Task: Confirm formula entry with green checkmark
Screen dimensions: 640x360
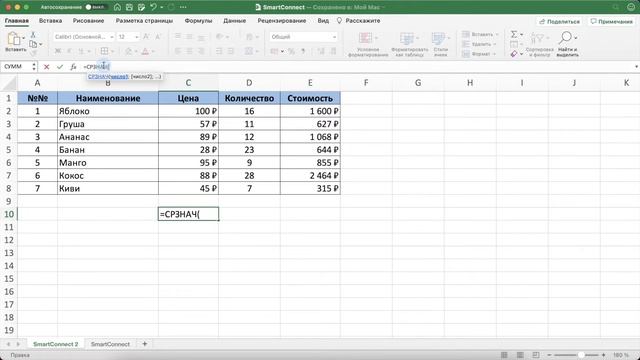Action: pyautogui.click(x=60, y=67)
